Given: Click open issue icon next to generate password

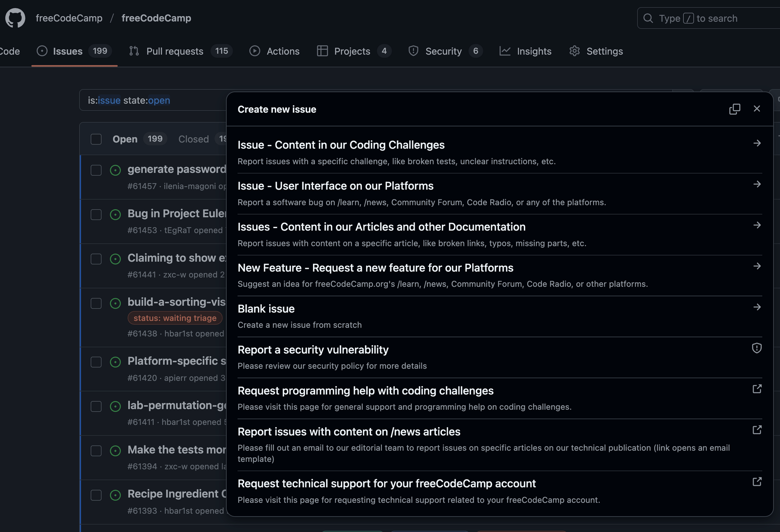Looking at the screenshot, I should click(115, 170).
